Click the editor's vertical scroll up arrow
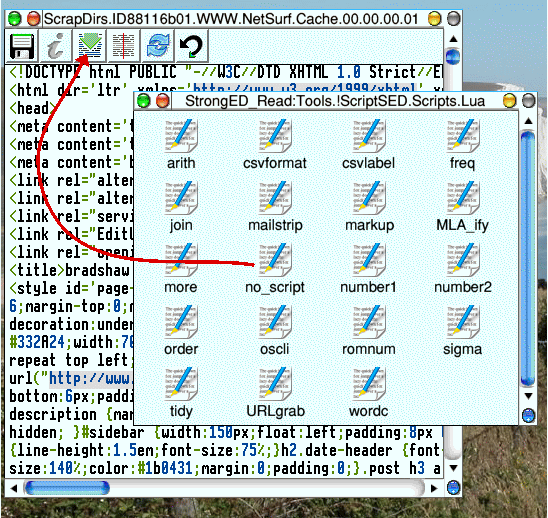548x518 pixels. pyautogui.click(x=454, y=39)
